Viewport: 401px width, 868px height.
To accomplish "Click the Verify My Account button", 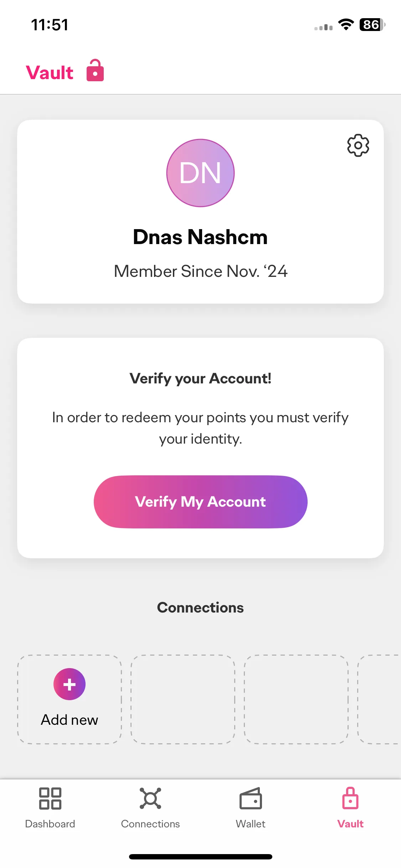I will click(200, 502).
